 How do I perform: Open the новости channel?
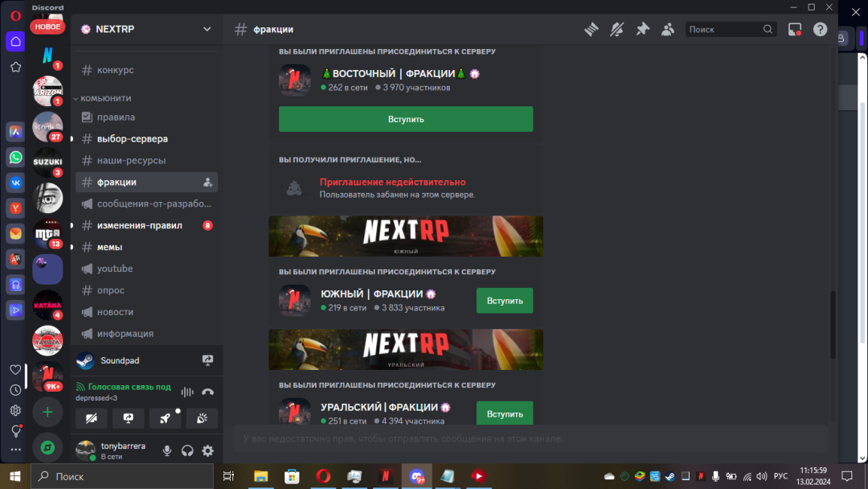(x=147, y=312)
